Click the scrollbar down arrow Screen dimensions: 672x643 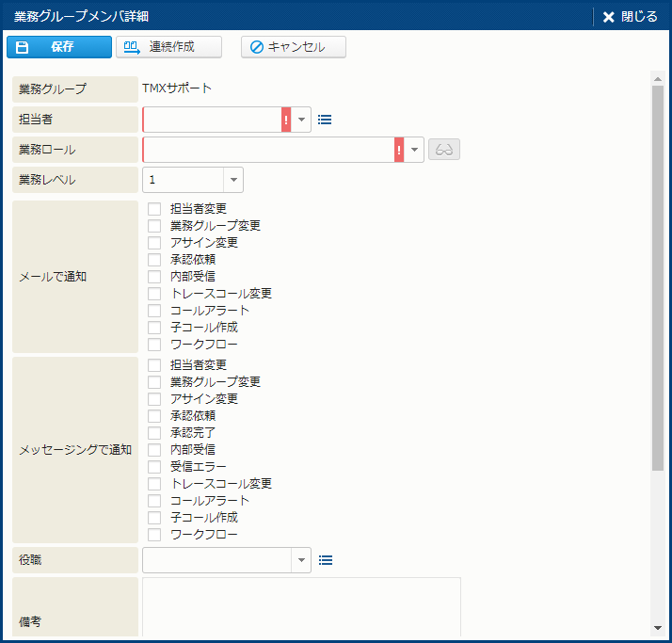[x=657, y=628]
